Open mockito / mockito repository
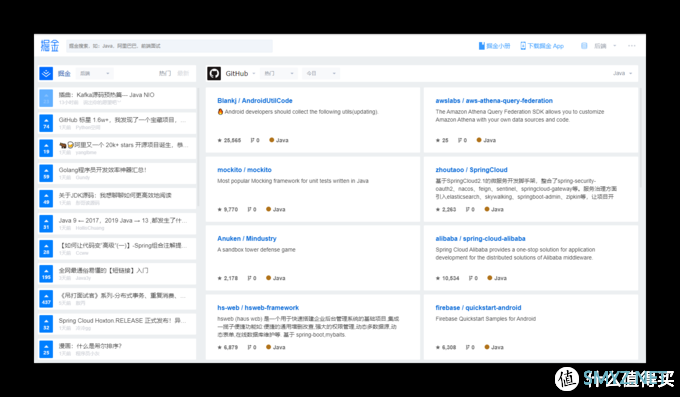Viewport: 680px width, 397px height. tap(244, 170)
